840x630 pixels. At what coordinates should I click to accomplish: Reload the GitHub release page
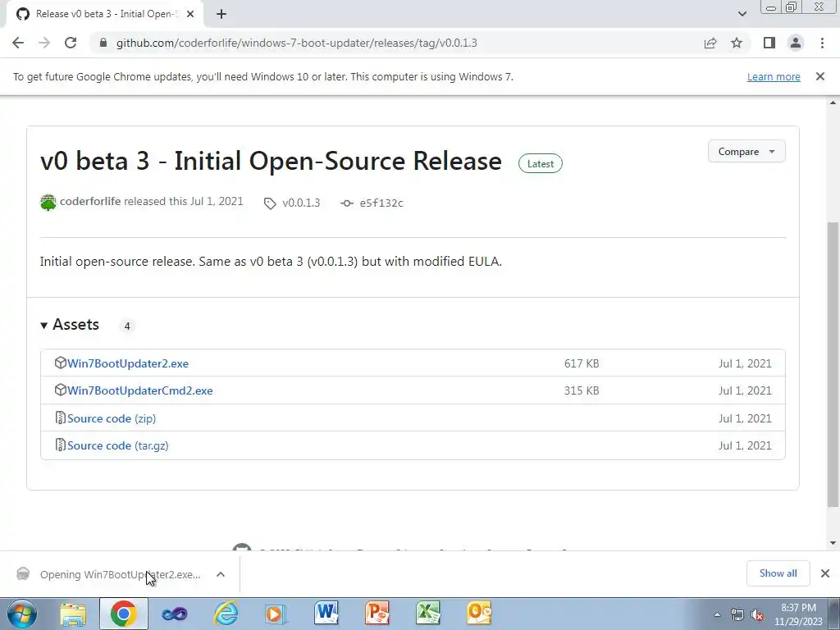71,43
